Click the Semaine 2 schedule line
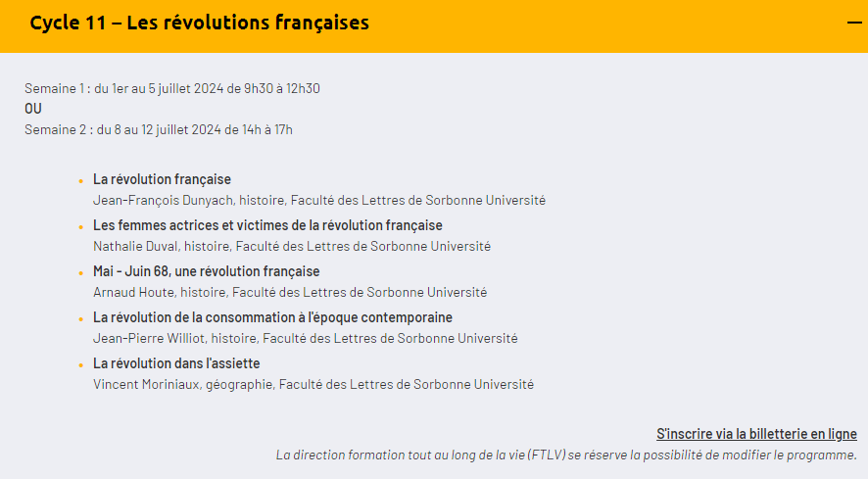The image size is (868, 479). (x=159, y=129)
